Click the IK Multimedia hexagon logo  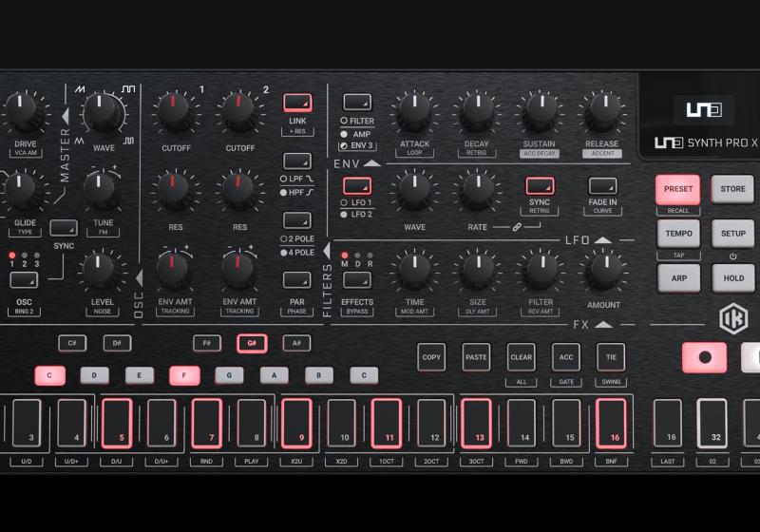click(x=733, y=318)
